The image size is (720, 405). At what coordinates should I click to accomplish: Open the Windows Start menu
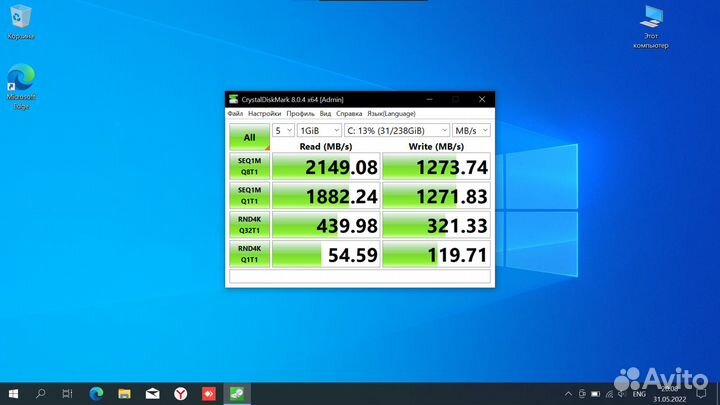[13, 394]
